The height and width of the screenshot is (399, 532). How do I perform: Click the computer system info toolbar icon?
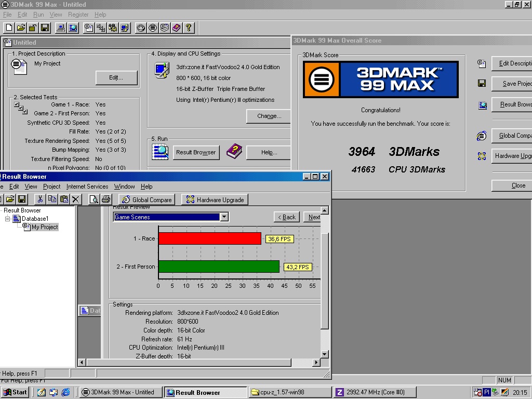point(61,28)
